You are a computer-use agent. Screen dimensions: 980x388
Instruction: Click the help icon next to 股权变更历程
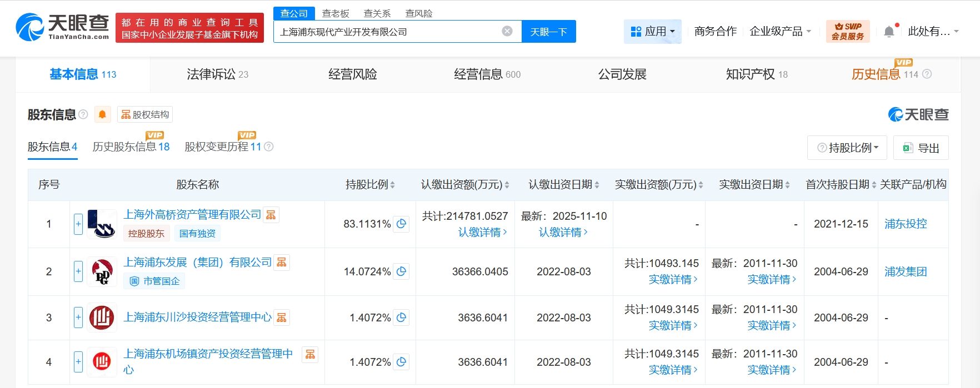tap(269, 147)
